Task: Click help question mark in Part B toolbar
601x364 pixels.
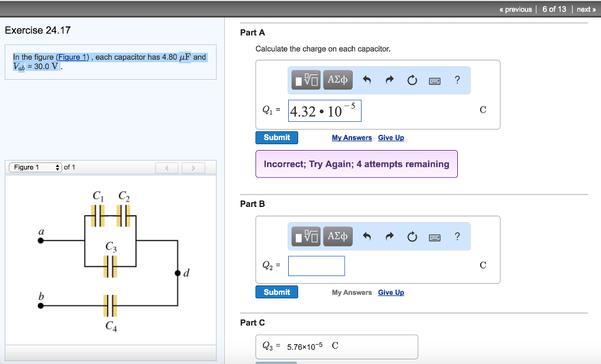Action: (457, 236)
